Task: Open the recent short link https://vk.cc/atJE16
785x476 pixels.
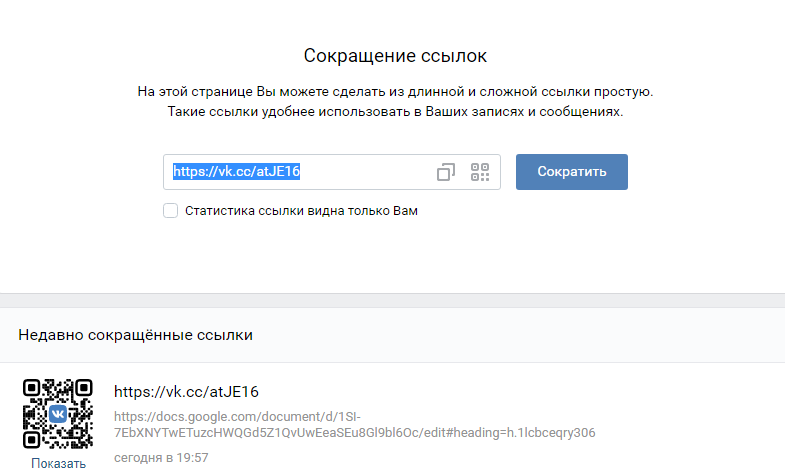Action: 187,391
